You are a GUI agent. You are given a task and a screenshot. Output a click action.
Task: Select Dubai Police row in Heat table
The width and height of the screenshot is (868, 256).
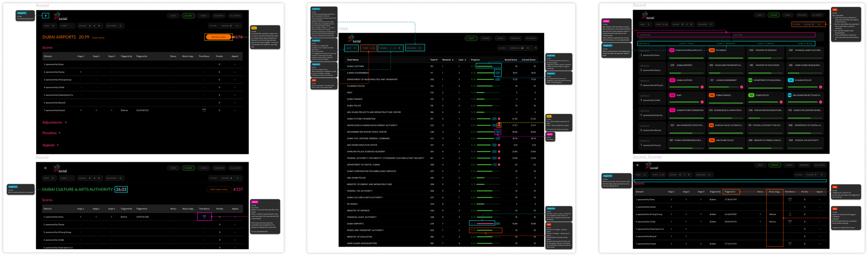click(441, 106)
